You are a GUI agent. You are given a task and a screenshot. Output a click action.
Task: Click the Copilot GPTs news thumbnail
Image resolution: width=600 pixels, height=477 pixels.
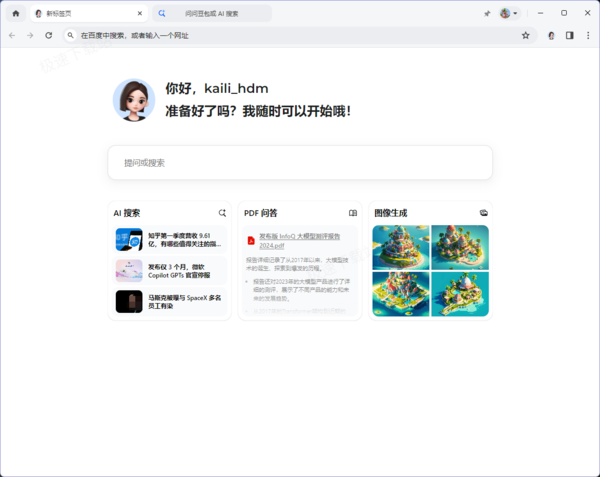[x=129, y=271]
